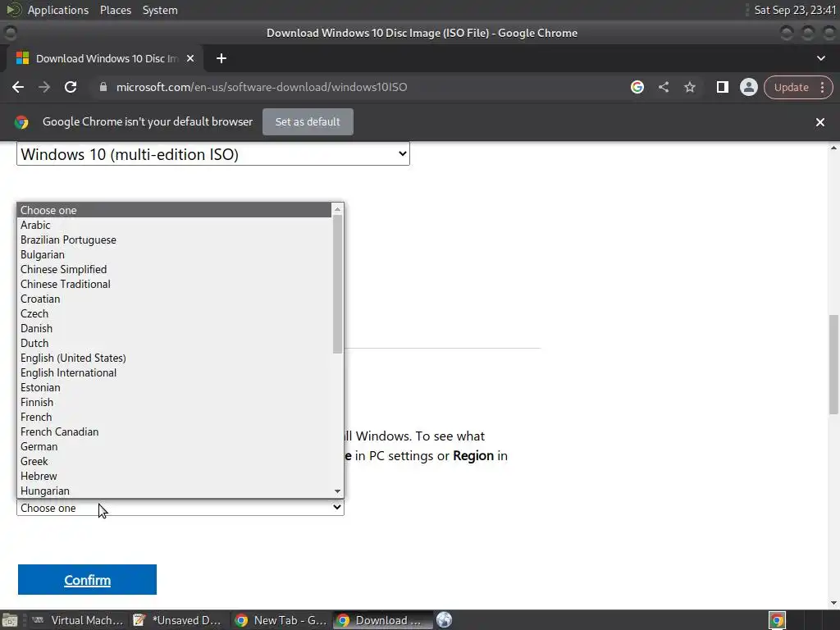Click the clock showing Sat Sep 23

pyautogui.click(x=794, y=10)
